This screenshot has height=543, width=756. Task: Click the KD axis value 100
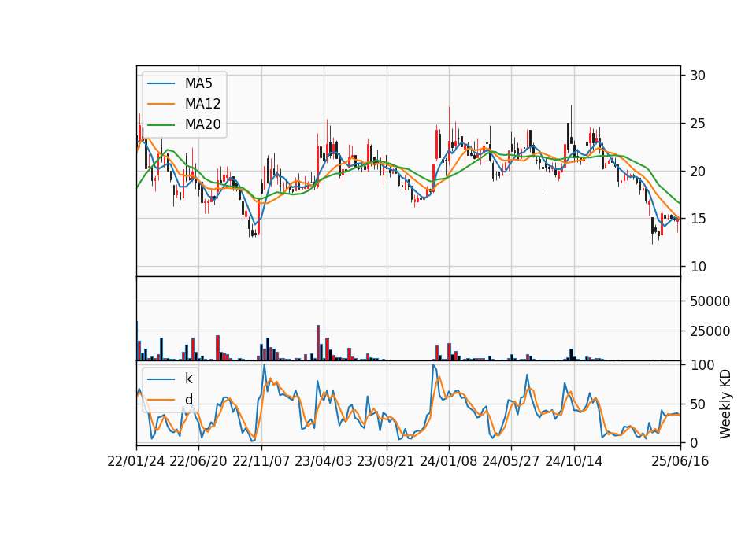point(702,365)
